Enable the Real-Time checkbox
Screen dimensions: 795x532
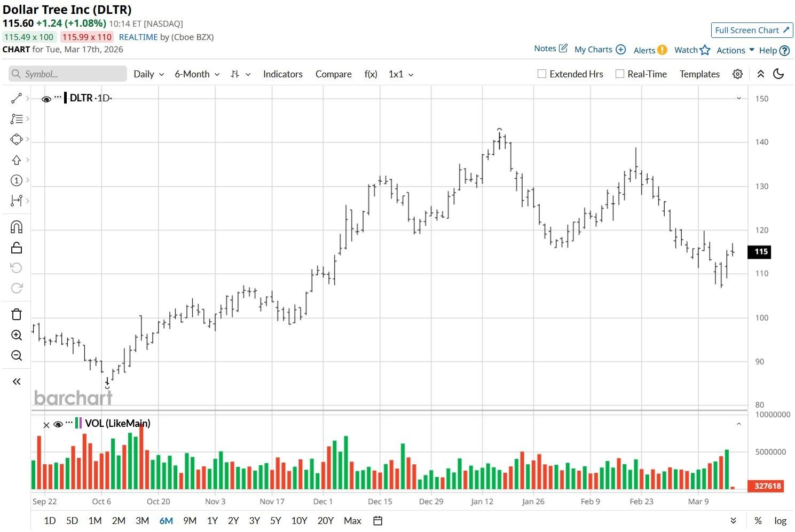pyautogui.click(x=620, y=74)
